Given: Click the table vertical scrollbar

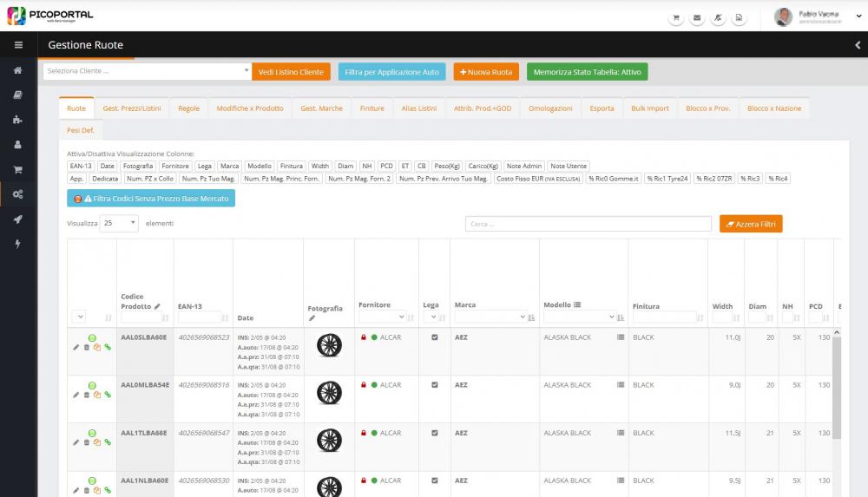Looking at the screenshot, I should (837, 388).
